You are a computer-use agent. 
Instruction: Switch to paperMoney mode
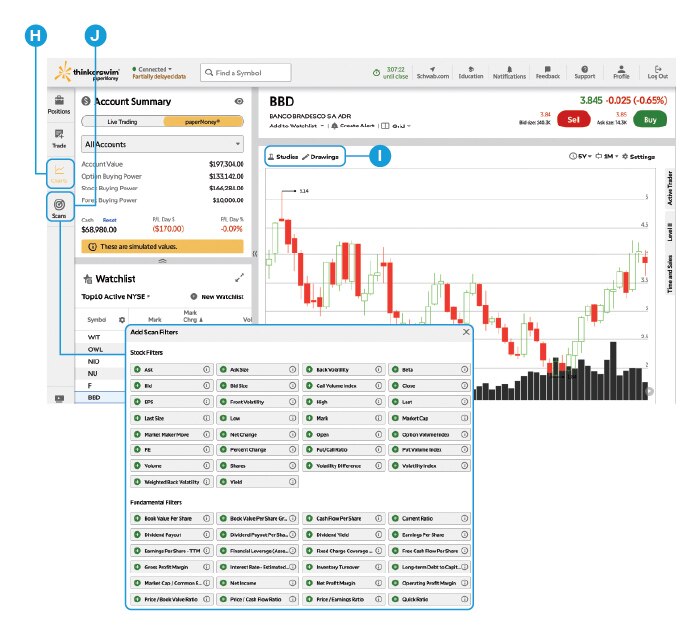[203, 121]
